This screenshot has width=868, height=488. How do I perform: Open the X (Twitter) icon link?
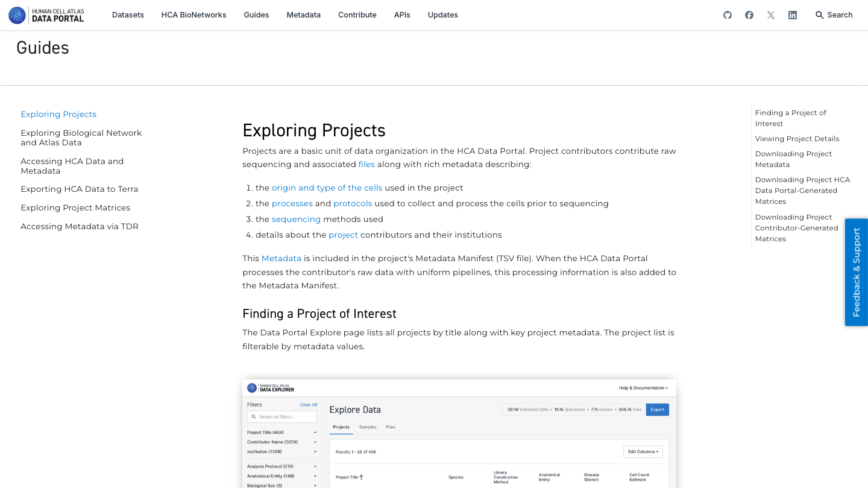point(771,15)
